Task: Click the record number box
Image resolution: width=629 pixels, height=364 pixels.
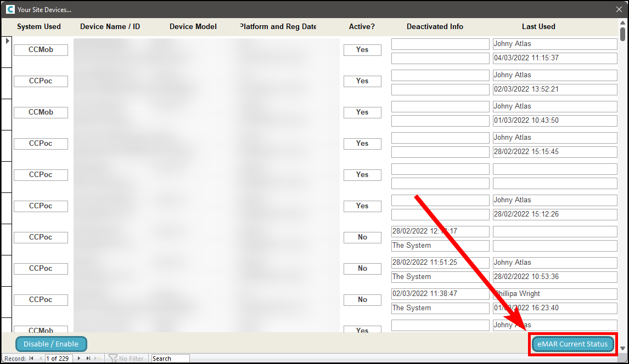Action: [59, 359]
